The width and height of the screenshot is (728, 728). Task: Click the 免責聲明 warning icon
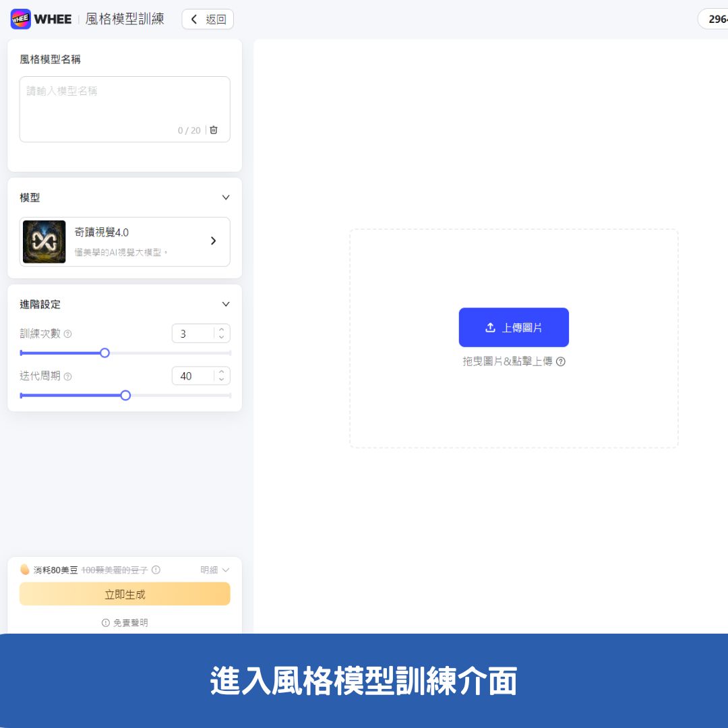click(104, 623)
